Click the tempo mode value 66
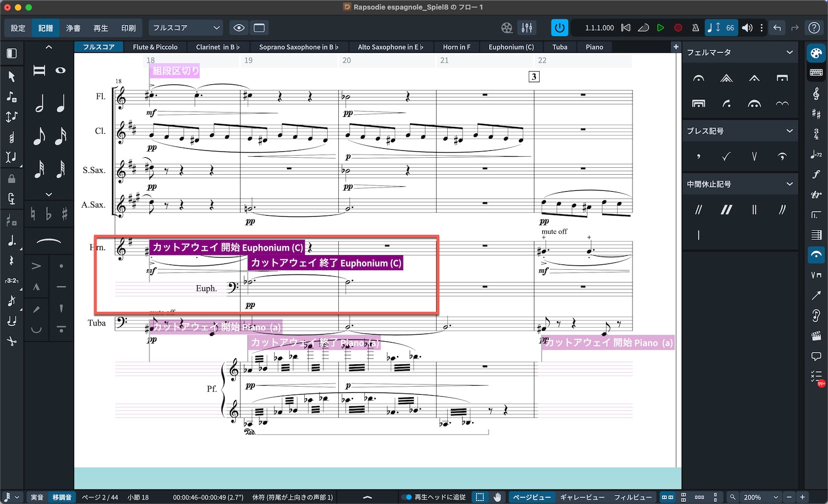The height and width of the screenshot is (504, 828). (x=730, y=28)
